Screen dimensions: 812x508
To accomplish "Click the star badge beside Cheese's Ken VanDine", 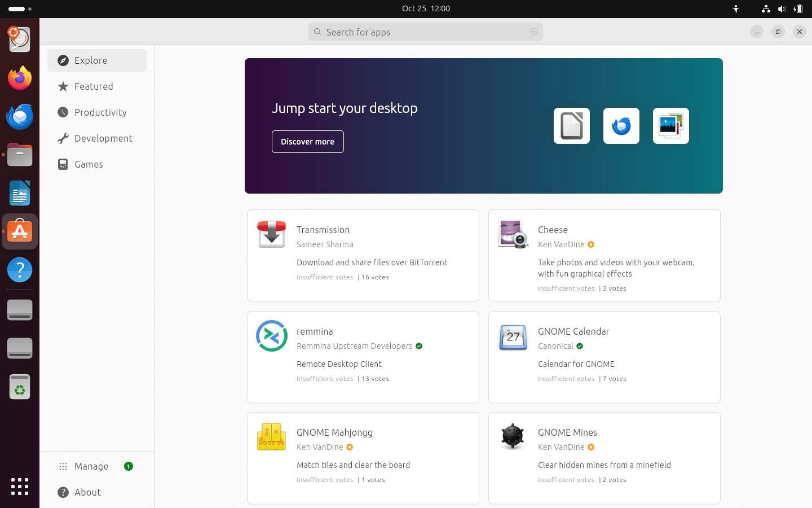I will [x=591, y=244].
